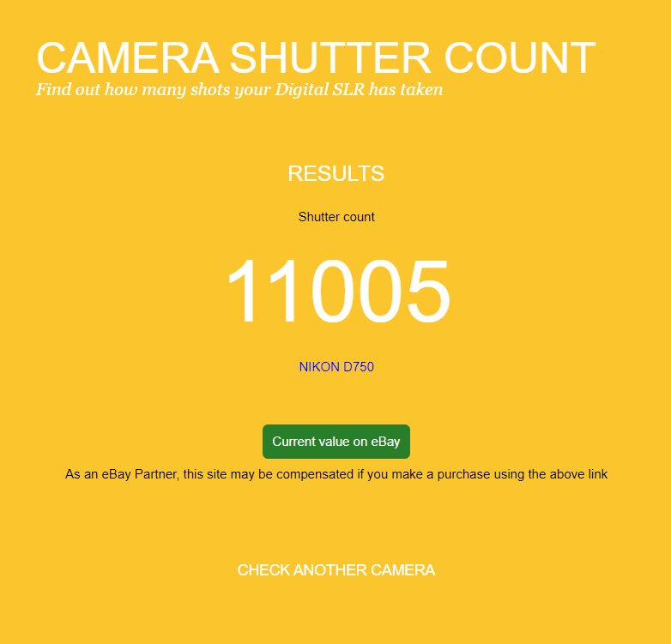Click the tagline about Digital SLR shots
671x644 pixels.
(239, 90)
